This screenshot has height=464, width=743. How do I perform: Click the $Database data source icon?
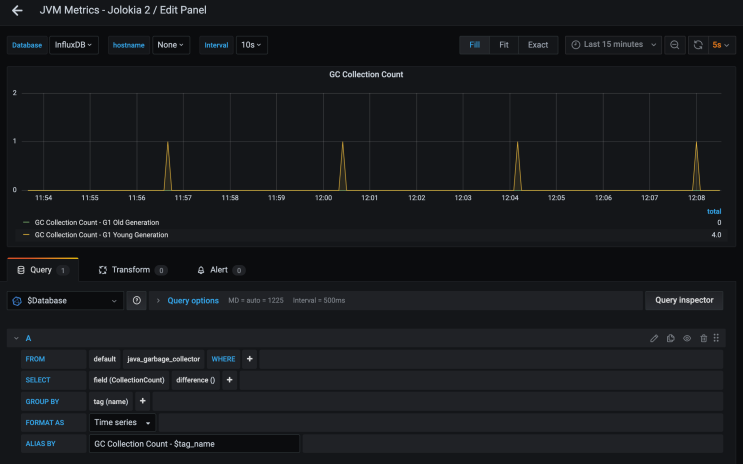(x=17, y=300)
